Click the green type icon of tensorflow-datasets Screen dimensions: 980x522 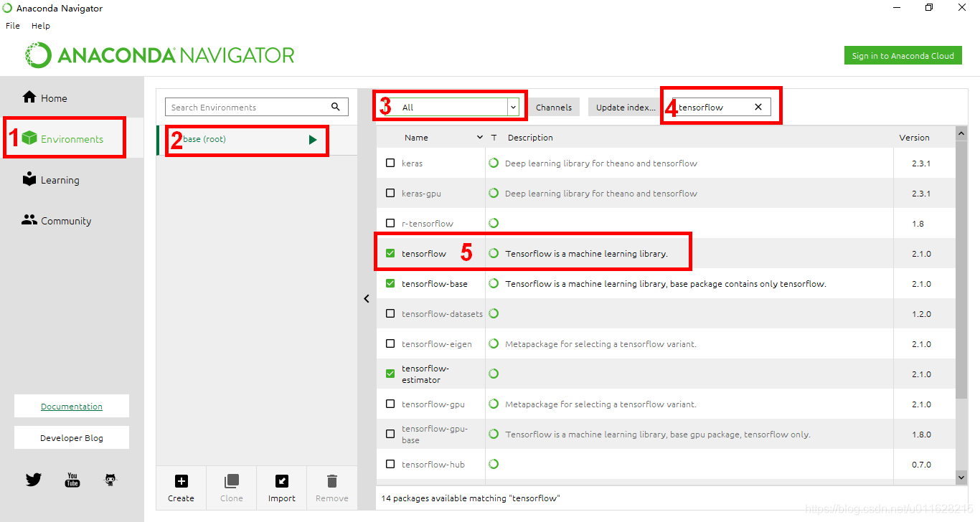pyautogui.click(x=494, y=313)
